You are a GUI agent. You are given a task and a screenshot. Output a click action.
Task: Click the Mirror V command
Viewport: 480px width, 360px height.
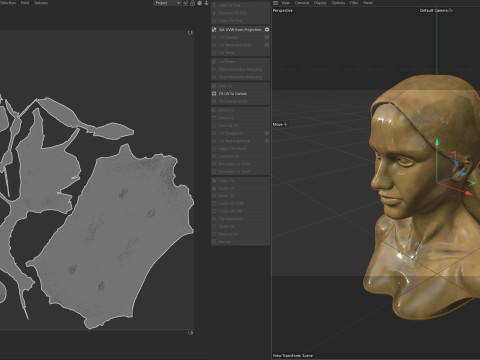[x=241, y=118]
